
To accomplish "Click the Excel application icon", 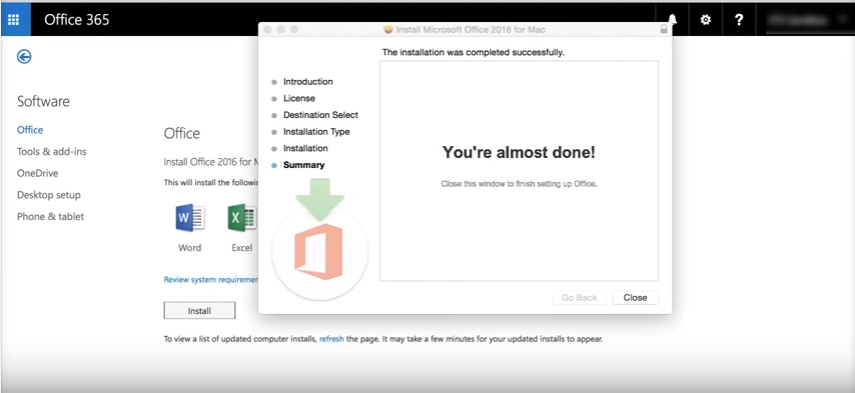I will click(242, 218).
